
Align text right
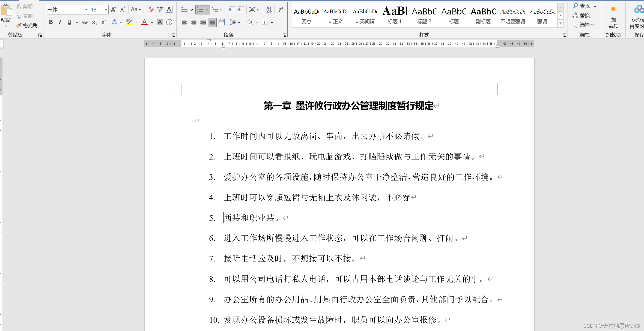(x=203, y=22)
